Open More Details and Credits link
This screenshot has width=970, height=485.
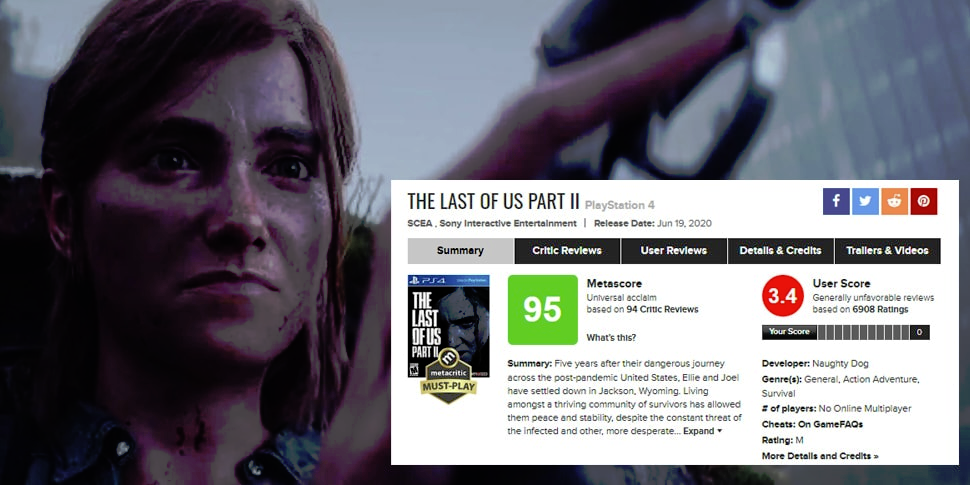coord(820,456)
